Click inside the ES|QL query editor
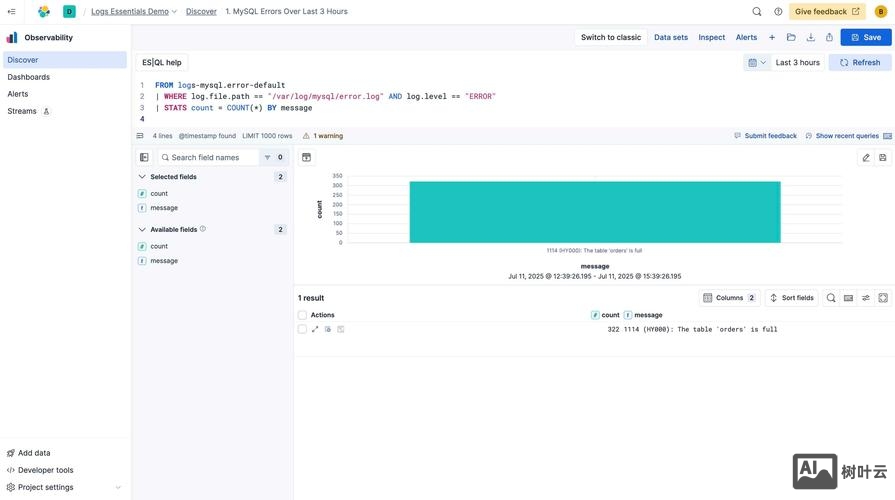Screen dimensions: 895x500 514,102
